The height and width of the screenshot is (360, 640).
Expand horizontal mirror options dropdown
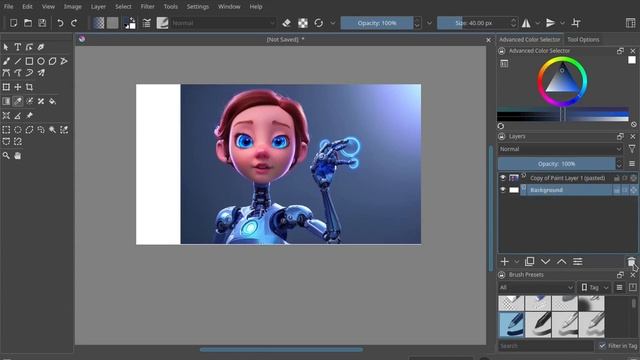pos(538,23)
